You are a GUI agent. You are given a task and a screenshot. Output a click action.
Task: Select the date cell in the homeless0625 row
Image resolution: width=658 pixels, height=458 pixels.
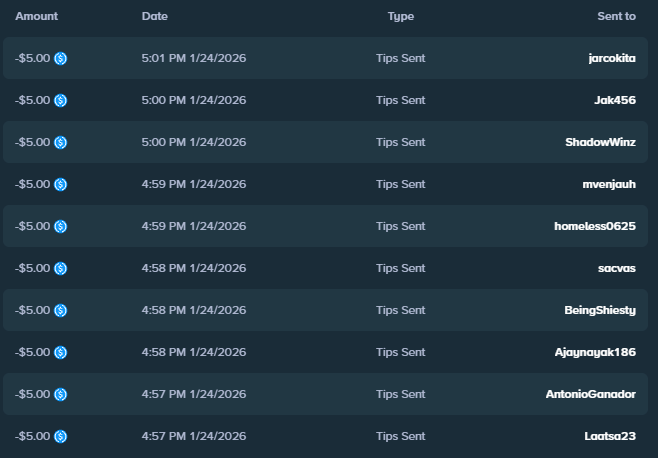194,226
